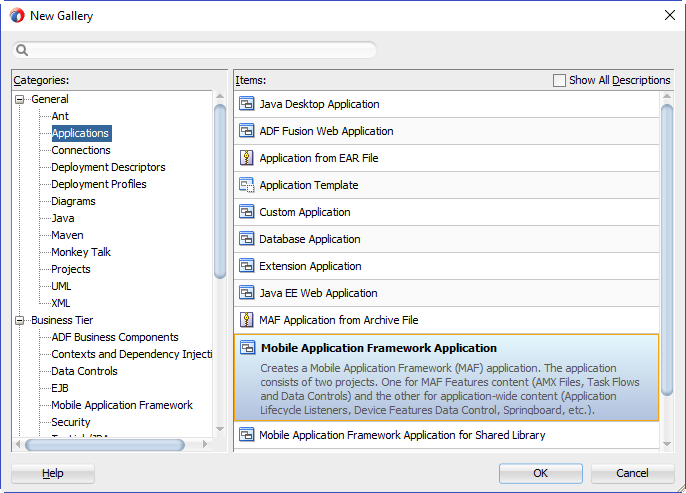Image resolution: width=686 pixels, height=493 pixels.
Task: Click into the gallery search field
Action: coord(195,50)
